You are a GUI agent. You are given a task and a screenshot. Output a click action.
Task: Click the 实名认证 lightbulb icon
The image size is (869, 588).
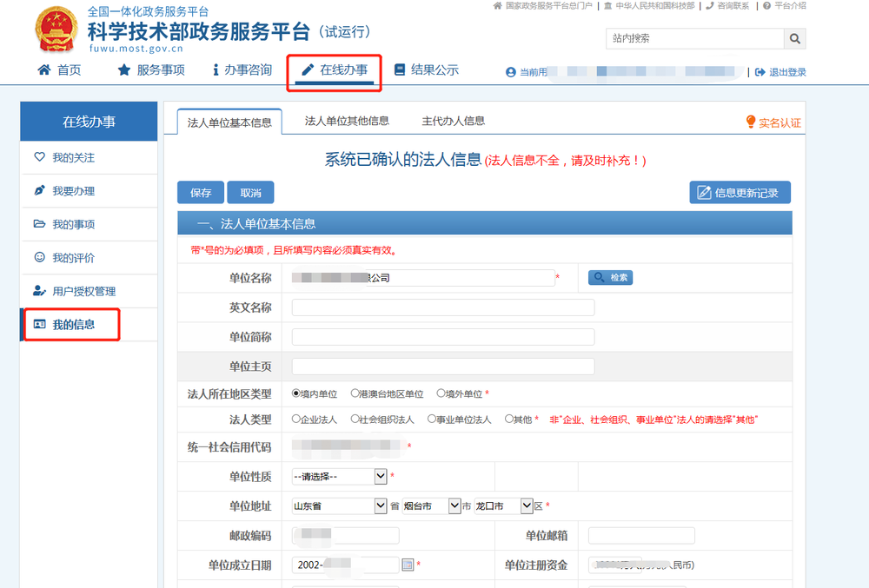click(751, 122)
